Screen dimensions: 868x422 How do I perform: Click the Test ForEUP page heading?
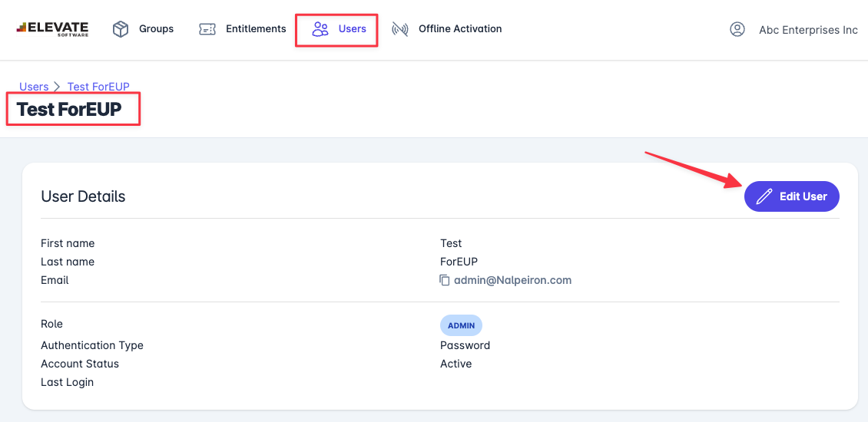pyautogui.click(x=69, y=109)
